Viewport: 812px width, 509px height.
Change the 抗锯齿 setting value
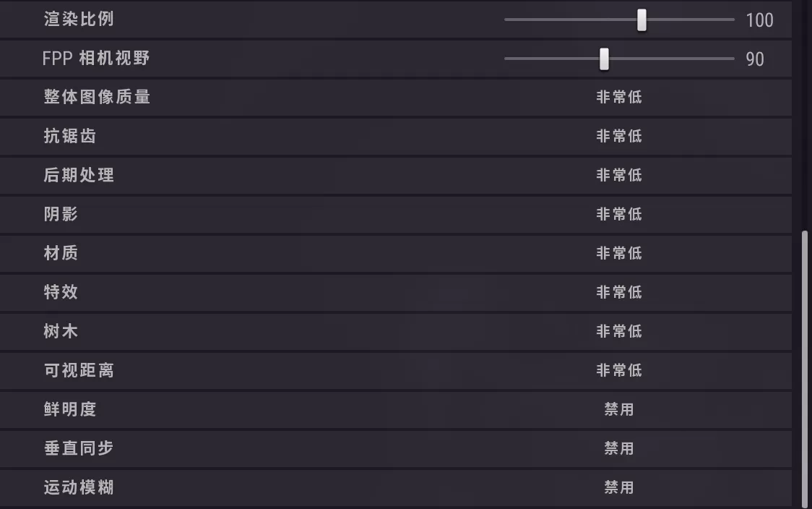[x=619, y=136]
